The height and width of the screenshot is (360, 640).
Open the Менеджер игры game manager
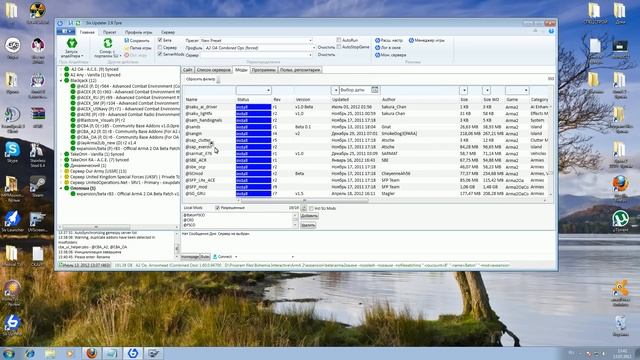coord(427,40)
